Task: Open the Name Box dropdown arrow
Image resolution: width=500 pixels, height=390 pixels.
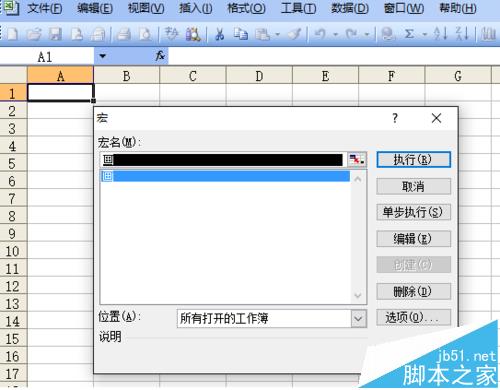Action: 102,56
